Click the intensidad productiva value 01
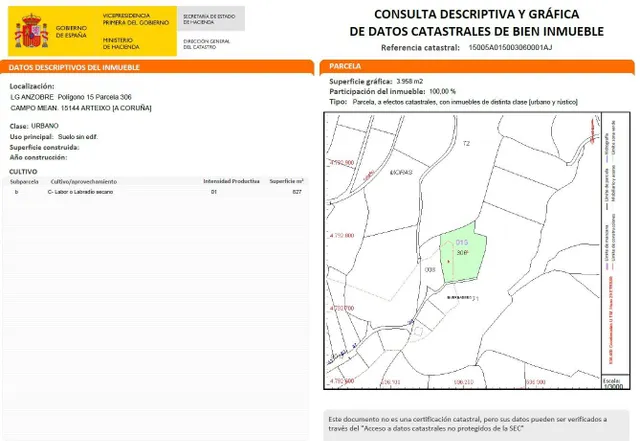This screenshot has width=640, height=441. tap(214, 192)
